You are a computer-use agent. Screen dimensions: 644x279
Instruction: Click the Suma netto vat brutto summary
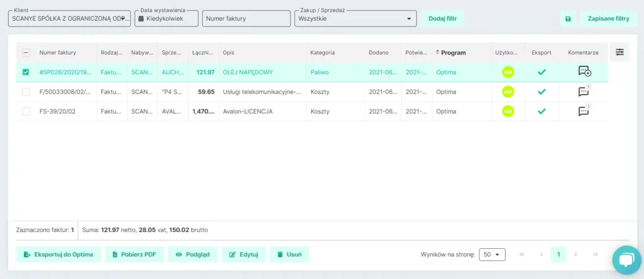click(x=145, y=230)
